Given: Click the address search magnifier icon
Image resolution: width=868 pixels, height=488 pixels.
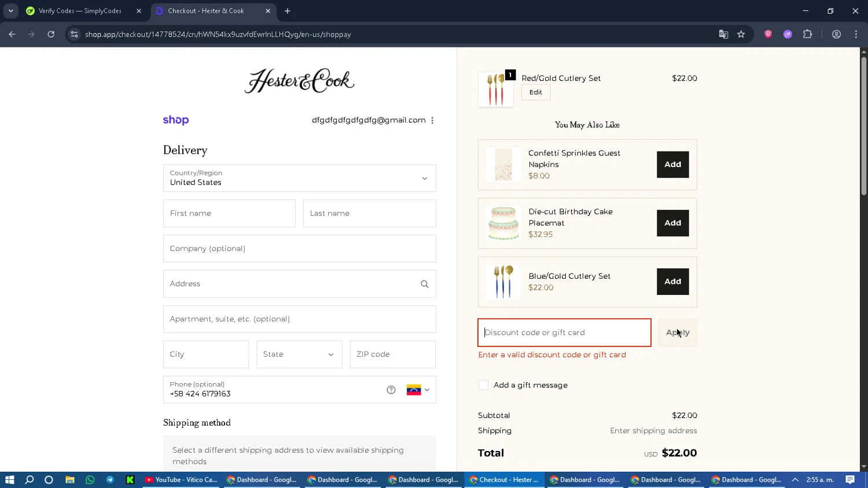Looking at the screenshot, I should click(425, 284).
